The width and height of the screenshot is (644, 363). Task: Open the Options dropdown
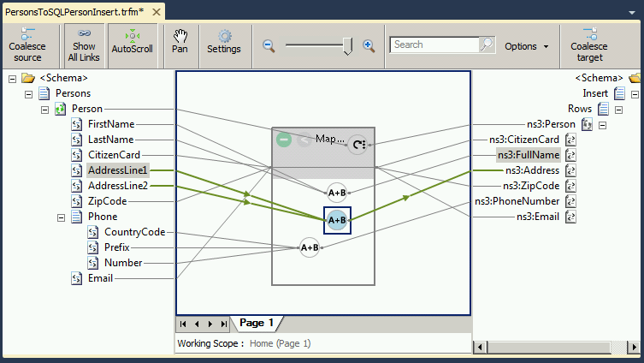point(527,46)
